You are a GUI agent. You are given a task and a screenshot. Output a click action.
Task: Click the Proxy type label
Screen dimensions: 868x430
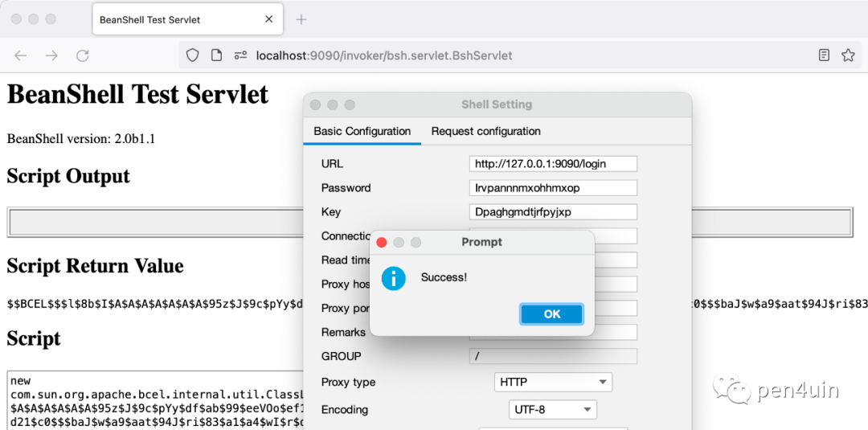(348, 383)
